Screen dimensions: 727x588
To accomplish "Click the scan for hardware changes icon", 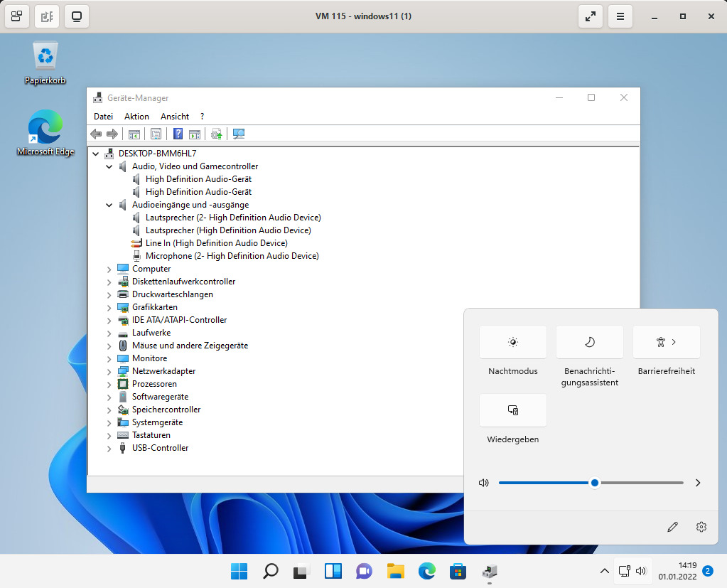I will 238,134.
